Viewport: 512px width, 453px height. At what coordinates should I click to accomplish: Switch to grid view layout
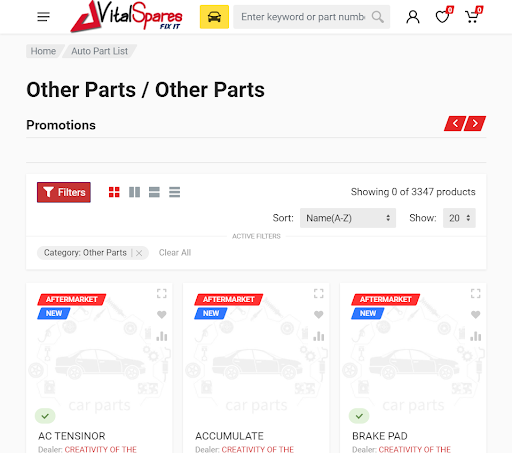(x=114, y=192)
